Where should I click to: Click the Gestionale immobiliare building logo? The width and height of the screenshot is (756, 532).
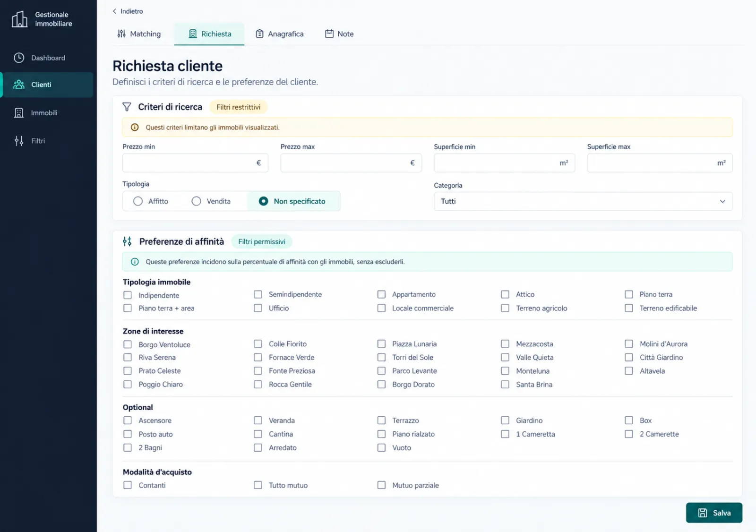point(19,19)
